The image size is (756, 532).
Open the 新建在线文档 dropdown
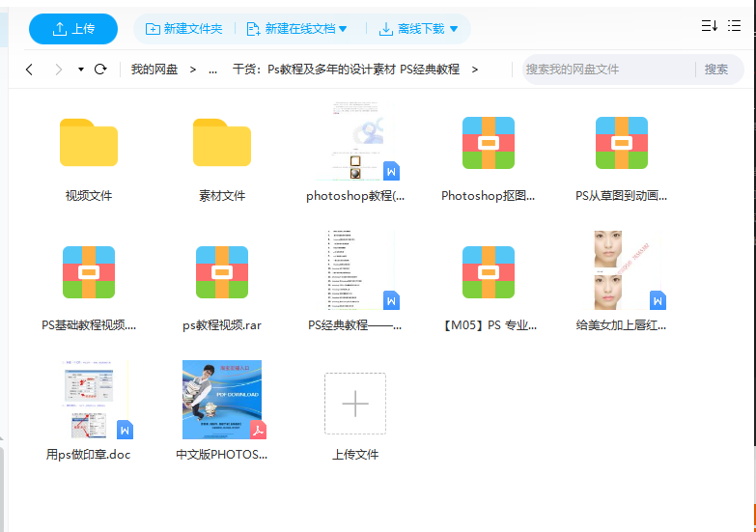click(296, 29)
